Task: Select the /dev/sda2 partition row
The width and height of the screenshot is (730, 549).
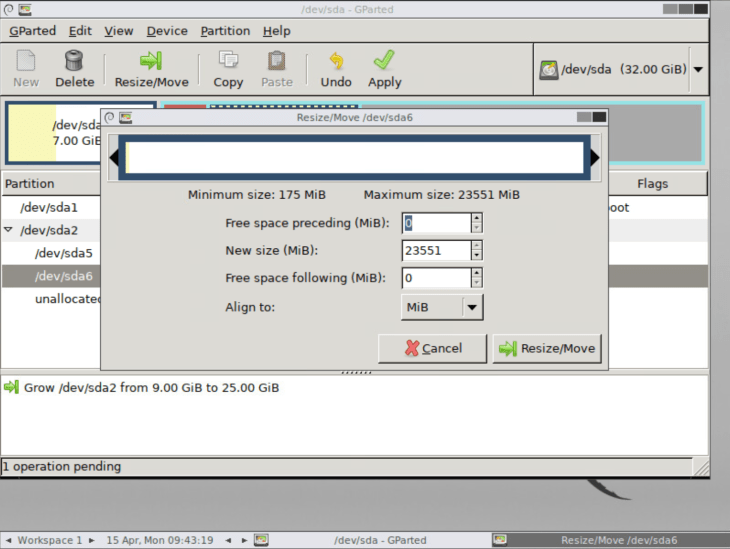Action: 51,230
